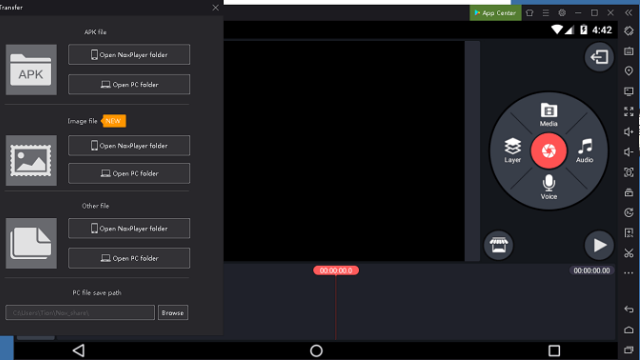Tap Android home circle in navigation bar
640x360 pixels.
(x=316, y=350)
